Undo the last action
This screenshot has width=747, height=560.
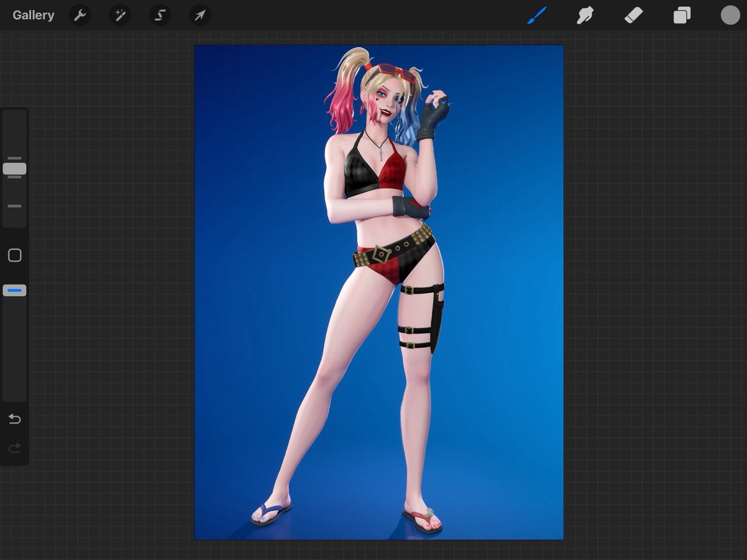point(14,419)
